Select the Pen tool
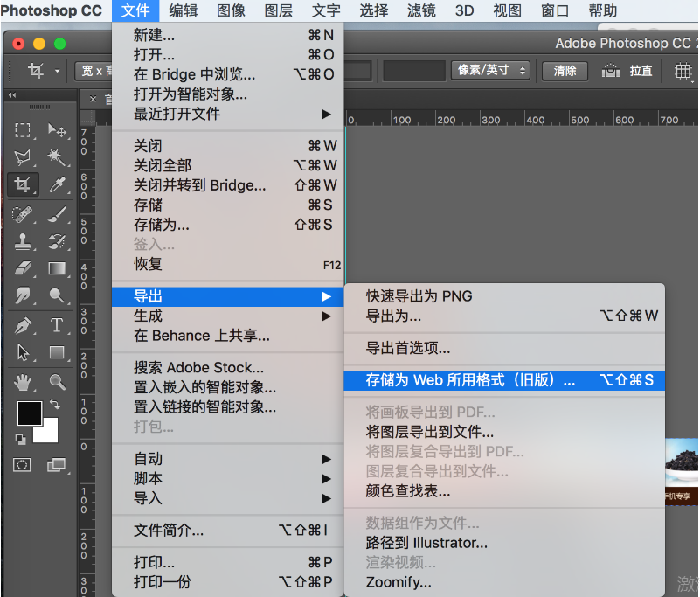Viewport: 700px width, 597px height. tap(23, 325)
